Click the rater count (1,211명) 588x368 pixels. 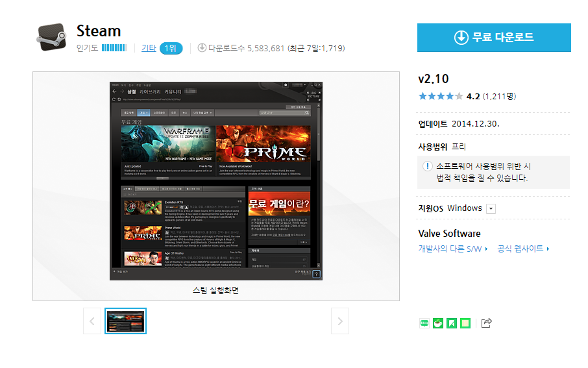click(x=500, y=97)
